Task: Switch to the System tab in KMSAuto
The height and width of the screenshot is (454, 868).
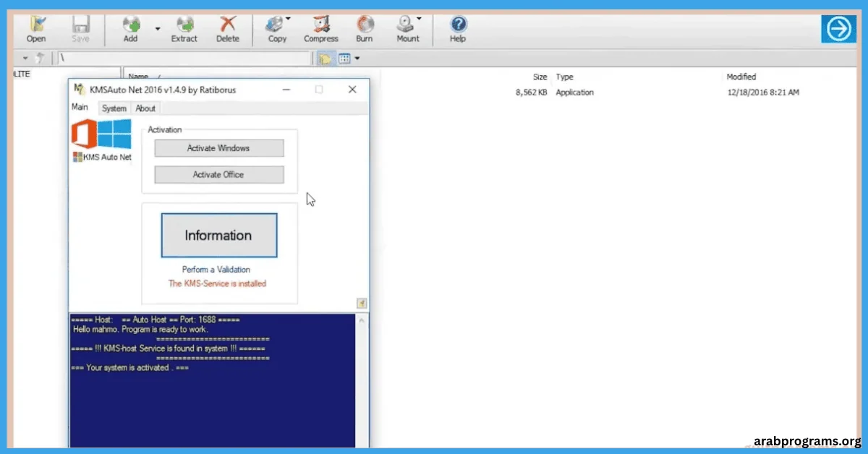Action: point(114,108)
